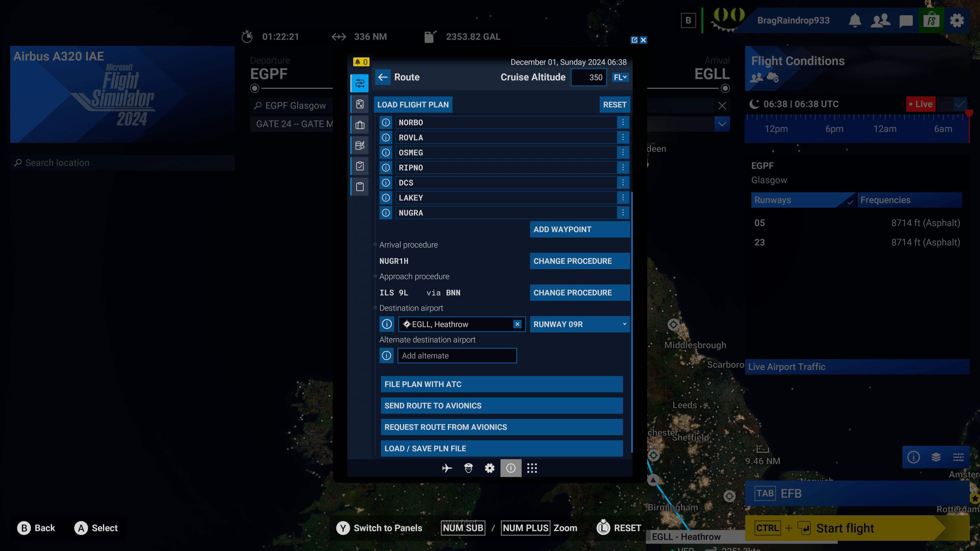
Task: Click LOAD / SAVE PLN FILE
Action: coord(501,448)
